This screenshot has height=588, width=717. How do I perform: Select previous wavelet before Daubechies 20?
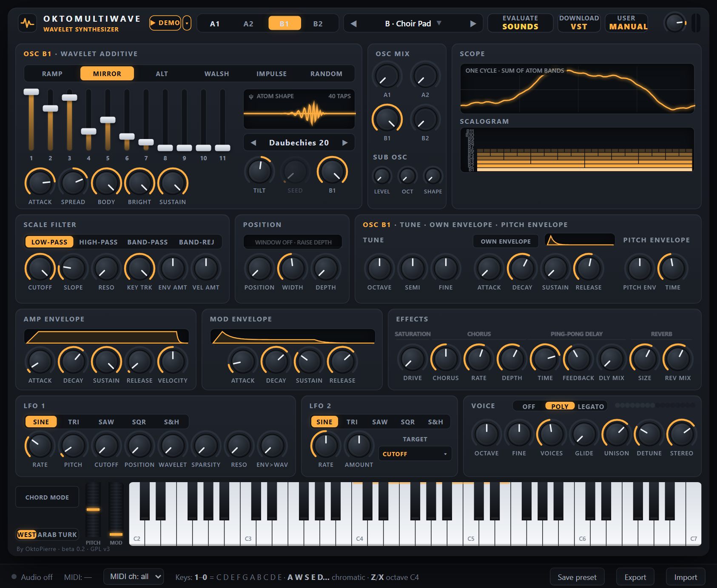point(253,143)
